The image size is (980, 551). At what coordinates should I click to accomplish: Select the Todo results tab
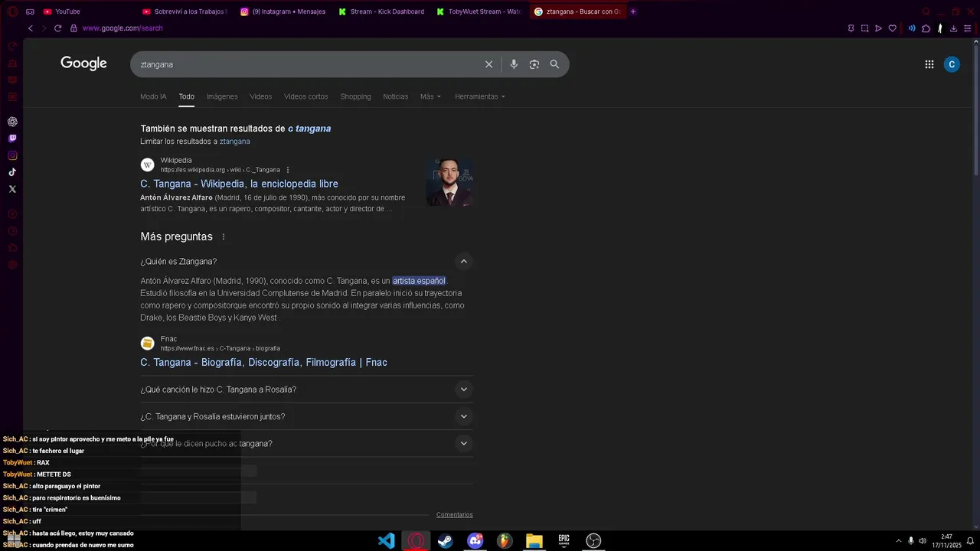click(x=187, y=96)
